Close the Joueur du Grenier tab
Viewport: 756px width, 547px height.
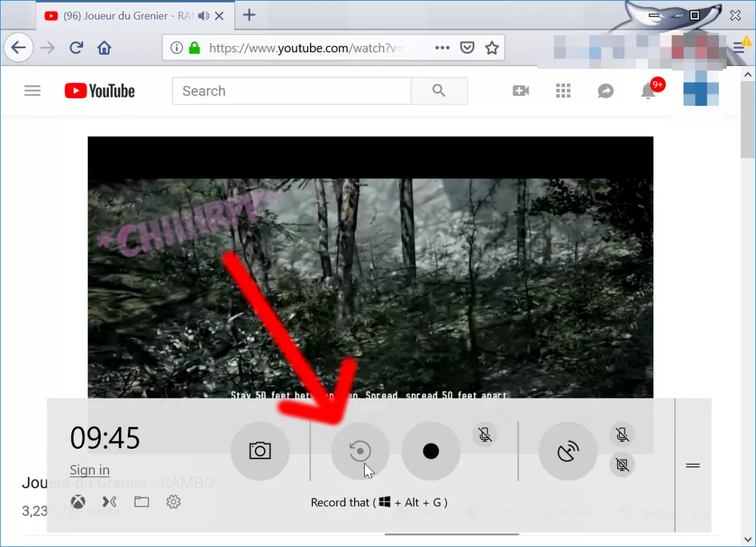pyautogui.click(x=219, y=16)
